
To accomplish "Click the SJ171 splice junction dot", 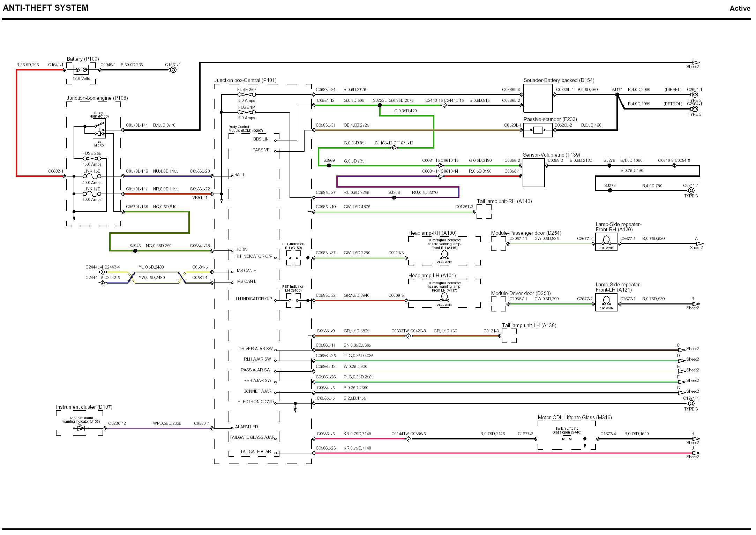I will pyautogui.click(x=617, y=95).
